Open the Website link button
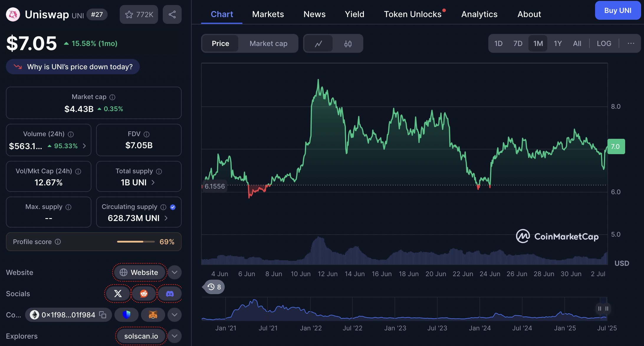 (140, 272)
